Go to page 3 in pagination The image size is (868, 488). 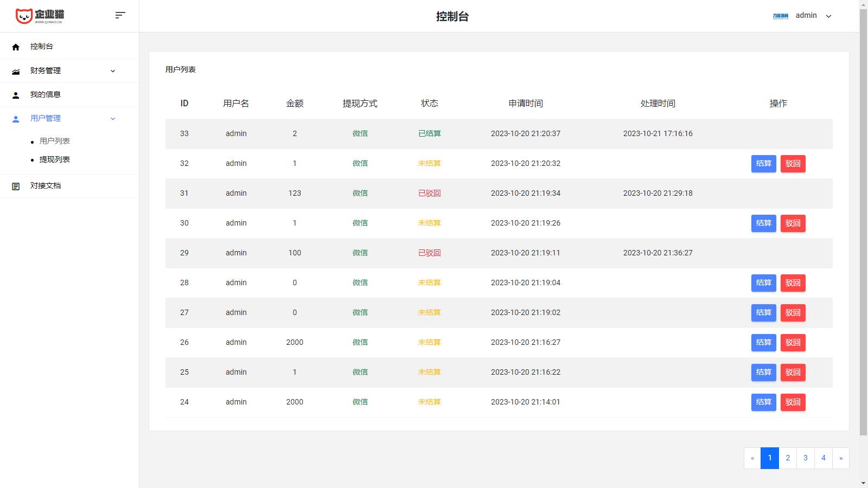[805, 458]
